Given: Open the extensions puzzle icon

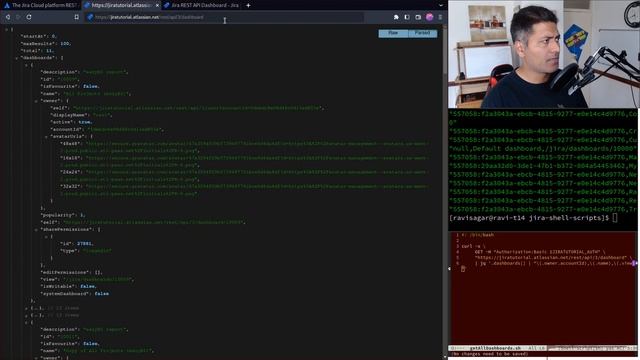Looking at the screenshot, I should pyautogui.click(x=396, y=17).
